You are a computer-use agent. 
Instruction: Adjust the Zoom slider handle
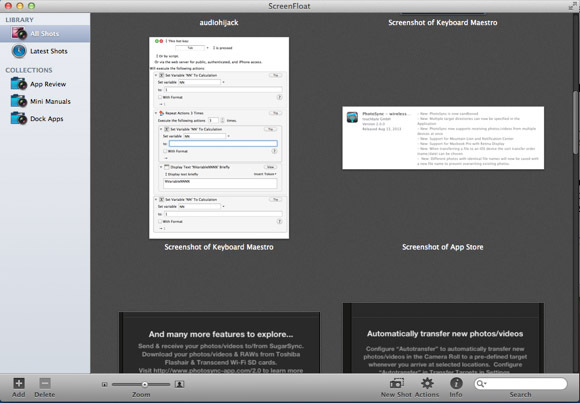[145, 384]
